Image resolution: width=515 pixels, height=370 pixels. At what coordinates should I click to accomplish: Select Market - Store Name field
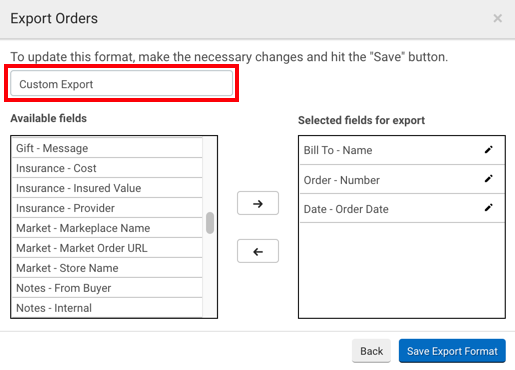pyautogui.click(x=107, y=268)
